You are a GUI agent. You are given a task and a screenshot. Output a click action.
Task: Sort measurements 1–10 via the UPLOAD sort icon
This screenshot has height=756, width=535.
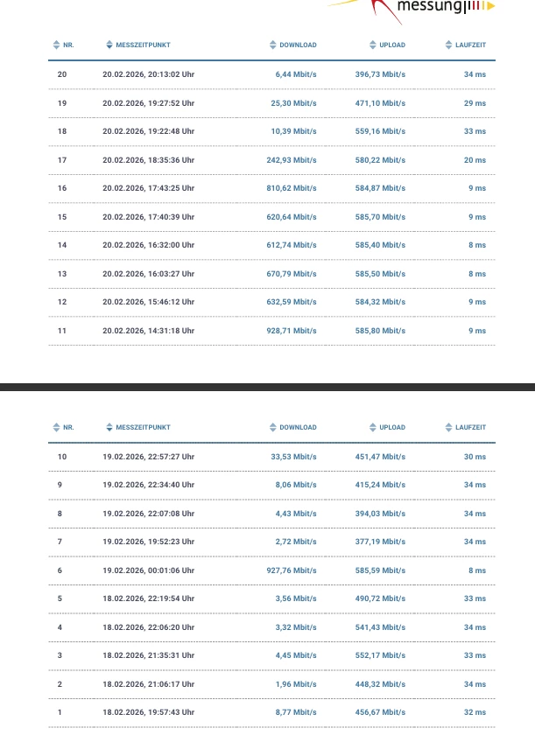[372, 427]
